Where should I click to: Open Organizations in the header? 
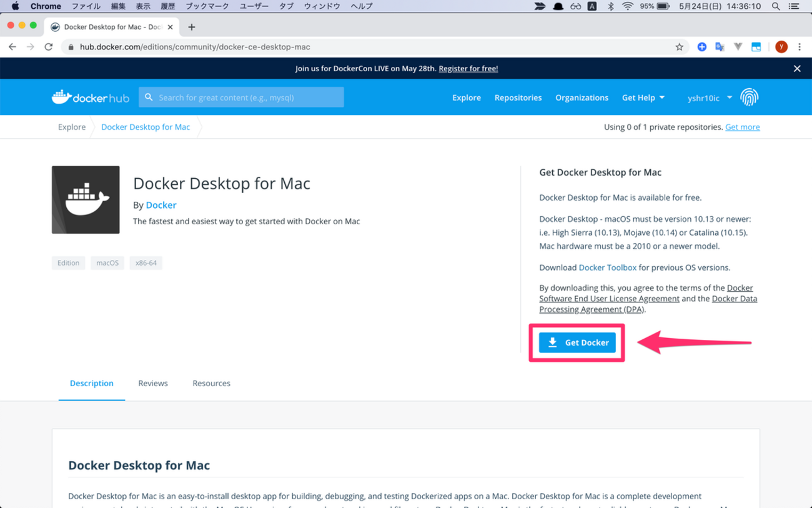(582, 97)
